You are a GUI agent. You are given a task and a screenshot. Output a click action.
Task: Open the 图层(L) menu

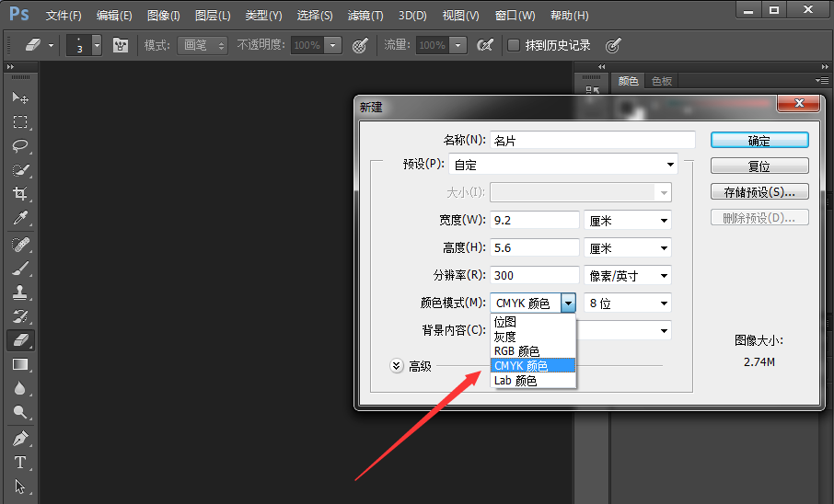tap(213, 16)
